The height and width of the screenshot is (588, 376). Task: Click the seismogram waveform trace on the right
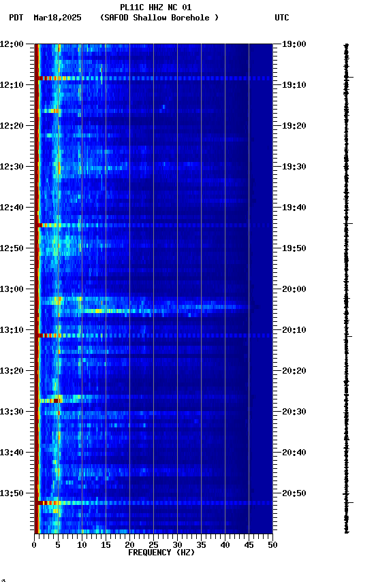(x=347, y=289)
